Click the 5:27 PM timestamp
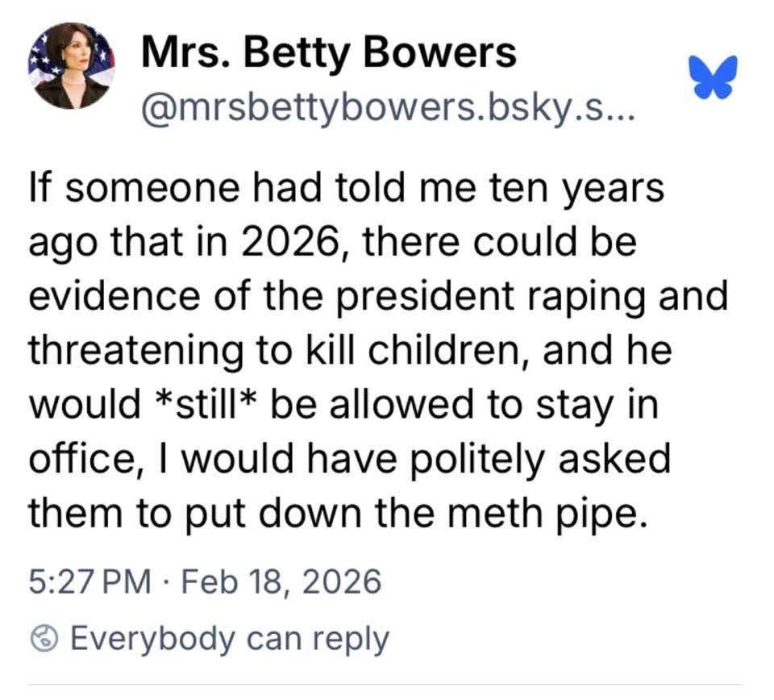Image resolution: width=774 pixels, height=700 pixels. [89, 581]
